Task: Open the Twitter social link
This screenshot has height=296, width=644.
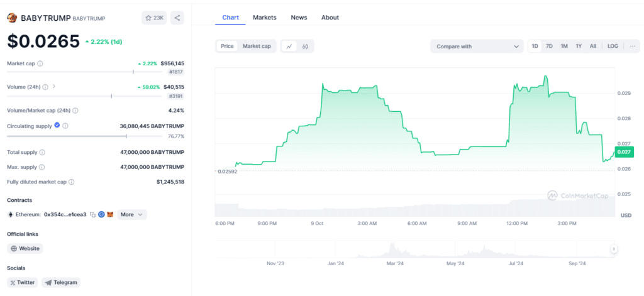Action: click(x=23, y=282)
